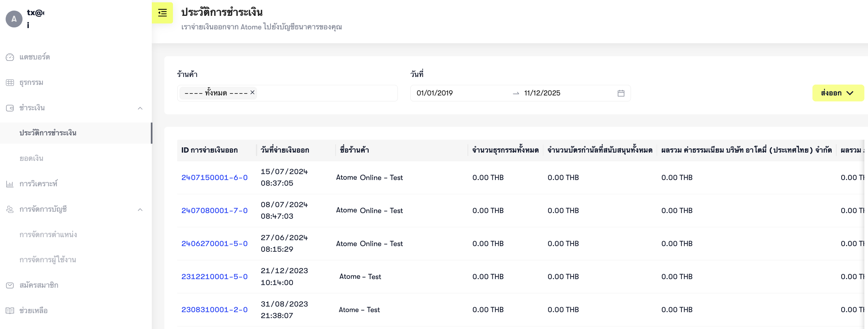Viewport: 868px width, 329px height.
Task: Click the user avatar circle A
Action: click(x=14, y=19)
